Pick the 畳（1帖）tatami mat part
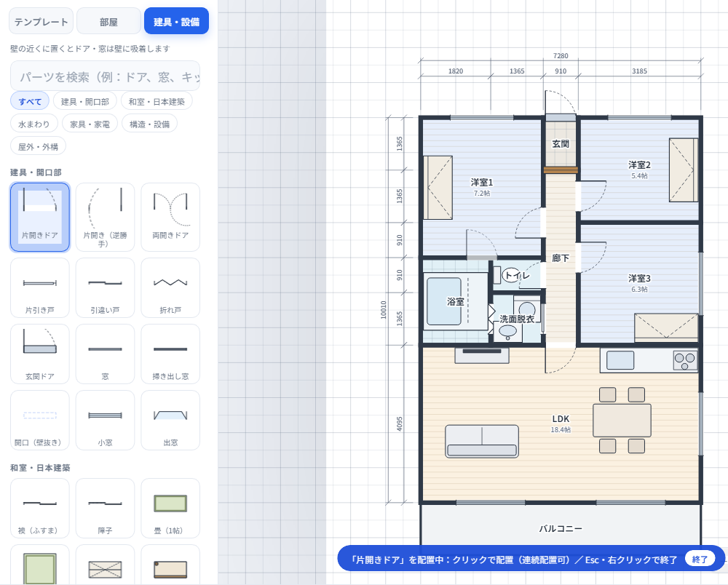 [x=170, y=509]
